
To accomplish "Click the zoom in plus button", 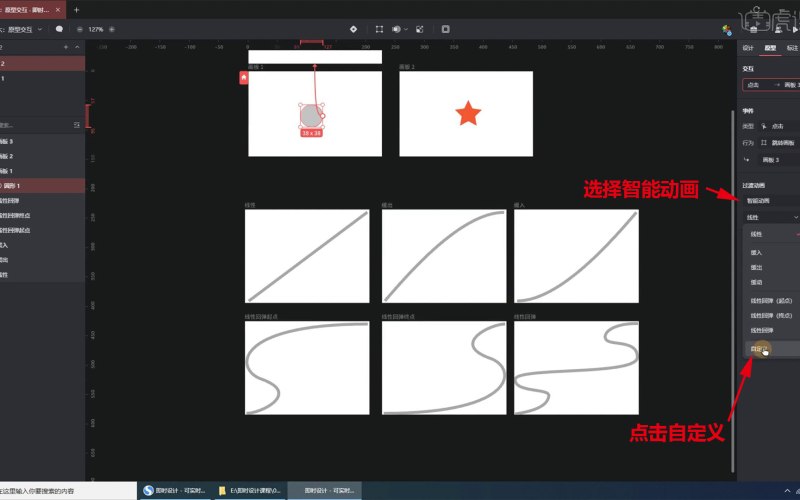I will click(112, 30).
